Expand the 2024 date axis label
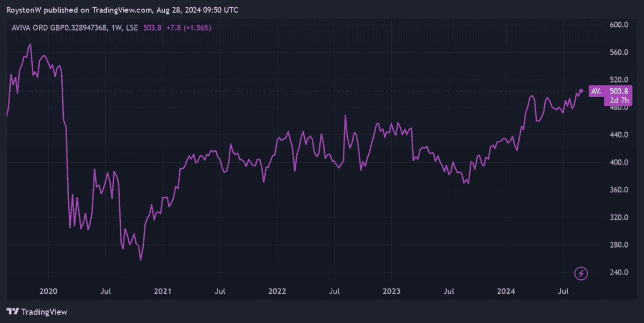Viewport: 644px width, 323px height. [x=505, y=291]
